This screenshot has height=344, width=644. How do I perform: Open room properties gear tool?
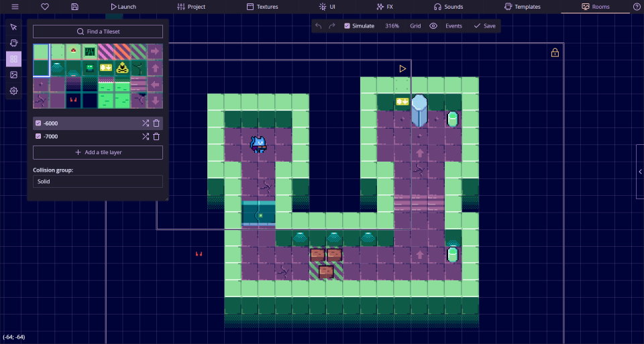(x=13, y=91)
